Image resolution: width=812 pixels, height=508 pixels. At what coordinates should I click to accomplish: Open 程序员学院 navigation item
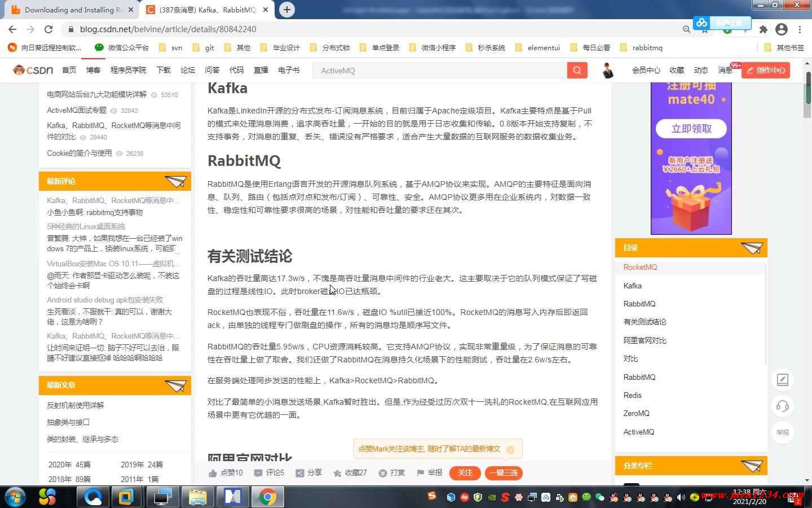point(128,70)
